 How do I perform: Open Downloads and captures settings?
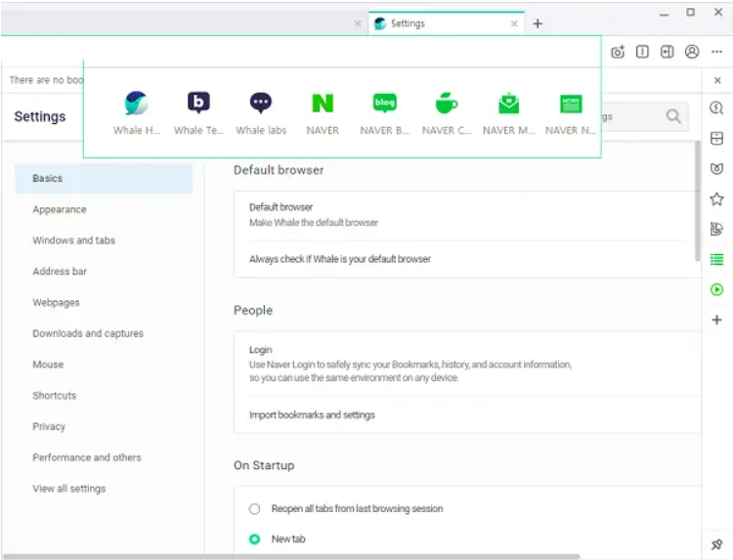point(88,333)
